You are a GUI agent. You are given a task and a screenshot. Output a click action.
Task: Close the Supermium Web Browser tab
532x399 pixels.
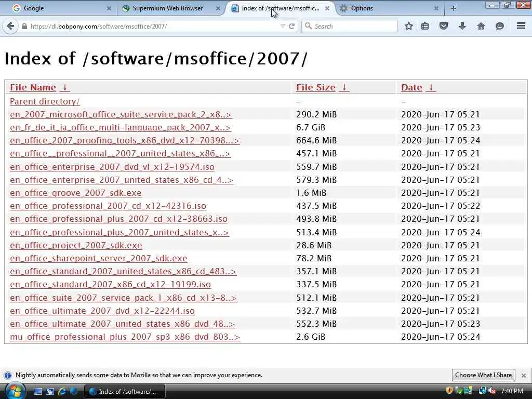(x=218, y=8)
